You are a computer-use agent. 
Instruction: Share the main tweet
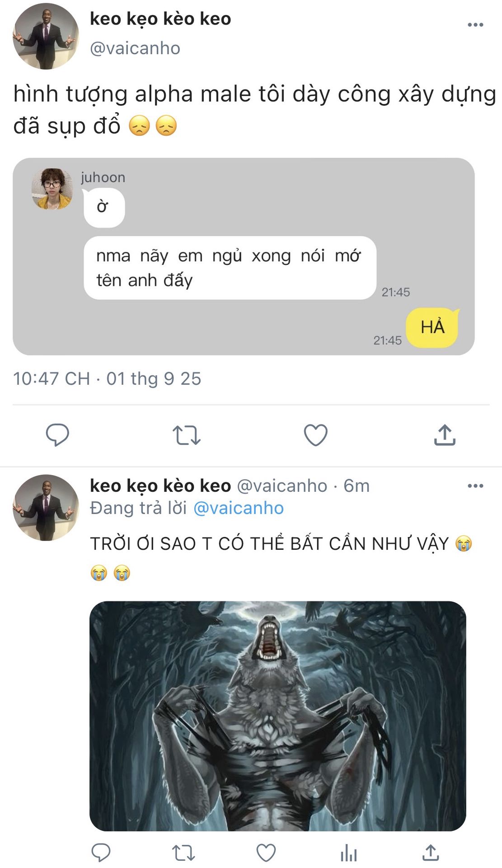[445, 435]
